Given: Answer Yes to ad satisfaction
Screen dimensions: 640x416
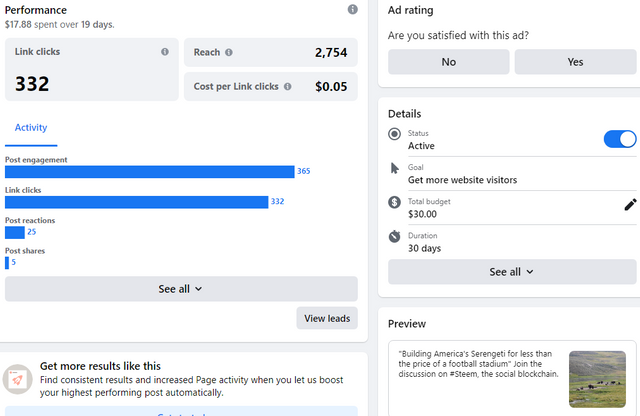Looking at the screenshot, I should (575, 62).
